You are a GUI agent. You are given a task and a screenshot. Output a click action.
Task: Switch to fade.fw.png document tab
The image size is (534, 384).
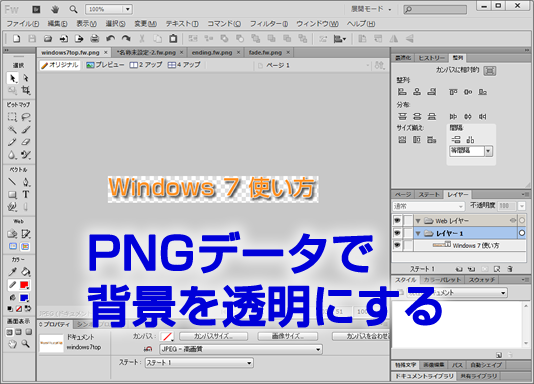click(265, 52)
